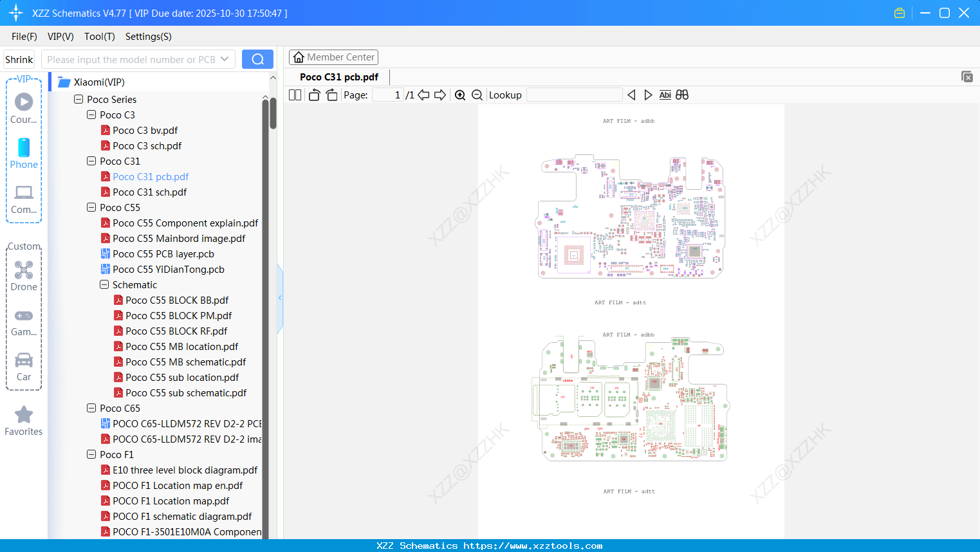Click the XZZ Schematics app logo

16,13
